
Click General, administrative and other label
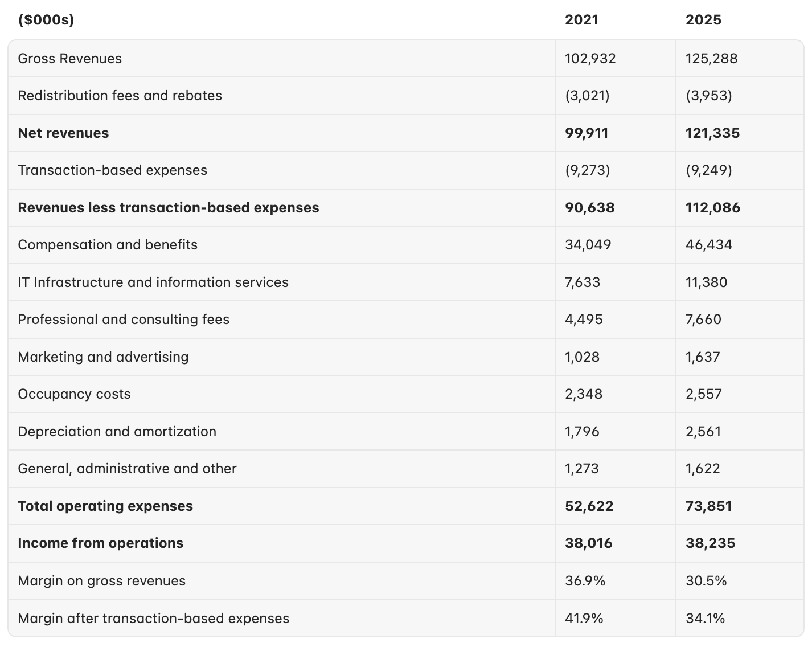coord(127,469)
